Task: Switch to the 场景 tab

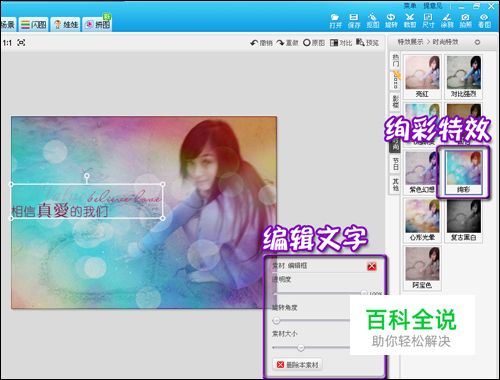Action: 8,24
